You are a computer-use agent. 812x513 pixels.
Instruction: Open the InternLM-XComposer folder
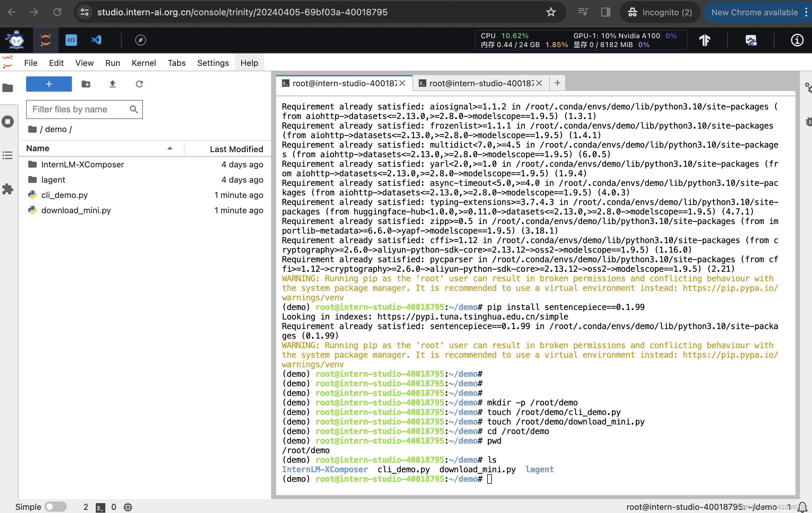tap(83, 165)
